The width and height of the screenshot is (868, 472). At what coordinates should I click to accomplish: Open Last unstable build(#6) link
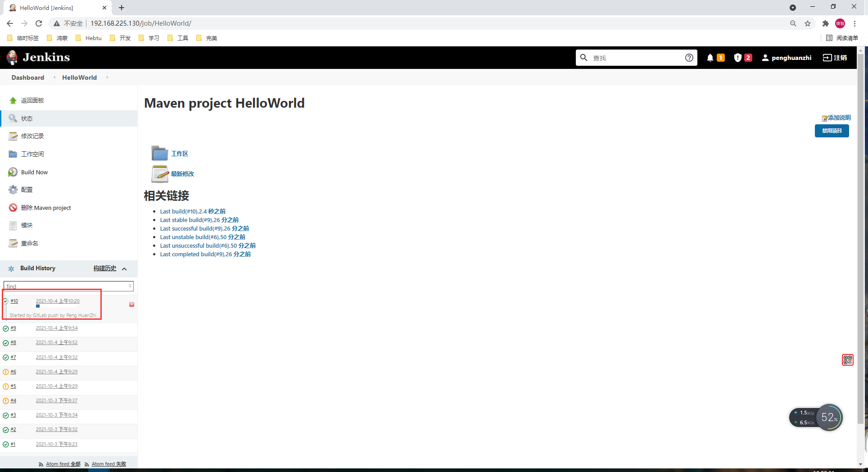[x=203, y=237]
